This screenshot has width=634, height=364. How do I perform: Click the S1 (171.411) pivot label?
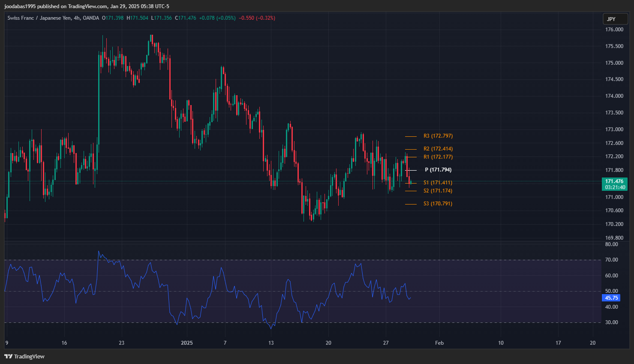(x=438, y=183)
